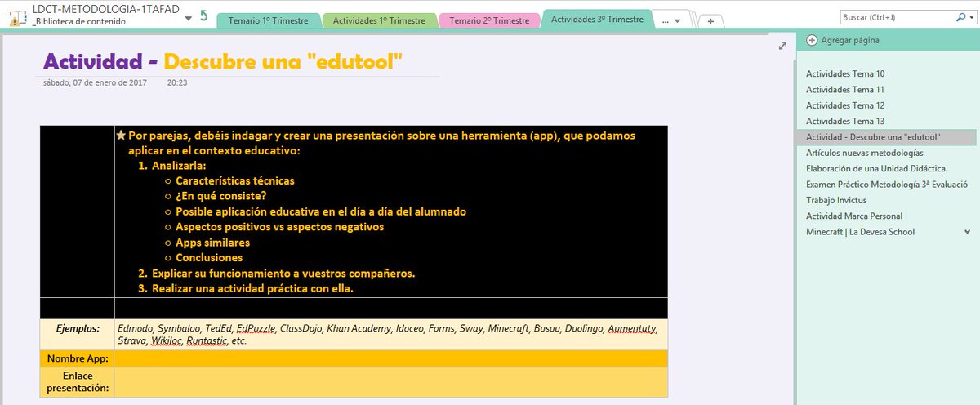
Task: Click the page time 20:23
Action: pos(176,82)
